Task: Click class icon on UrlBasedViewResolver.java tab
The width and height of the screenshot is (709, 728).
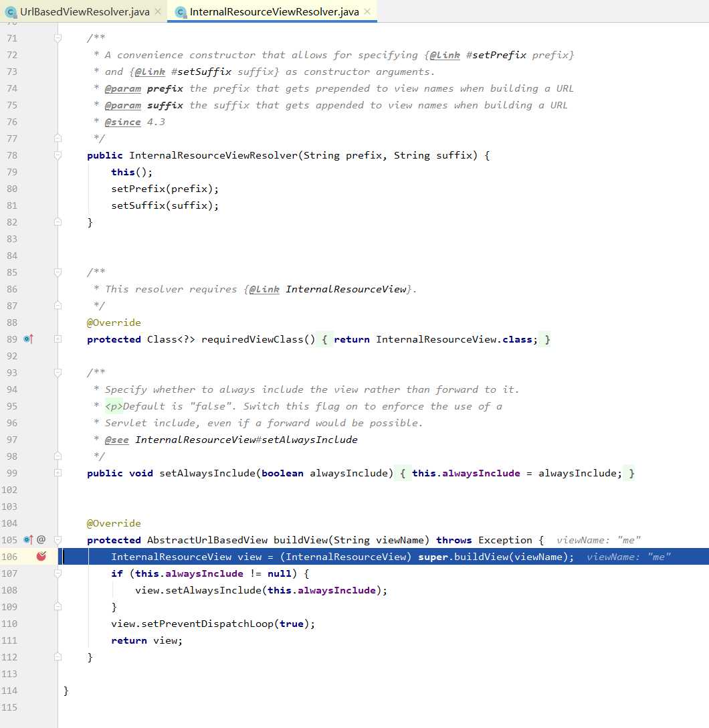Action: coord(10,12)
